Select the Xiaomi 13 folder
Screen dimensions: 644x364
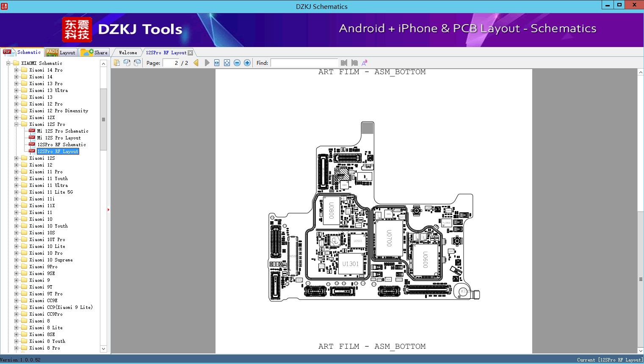[x=41, y=97]
